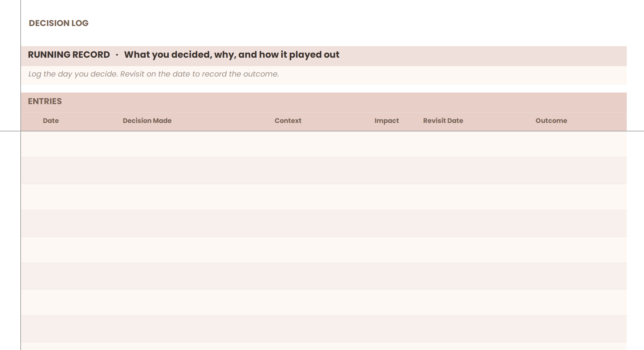Click second blank row's Decision Made cell
644x350 pixels.
pyautogui.click(x=147, y=171)
